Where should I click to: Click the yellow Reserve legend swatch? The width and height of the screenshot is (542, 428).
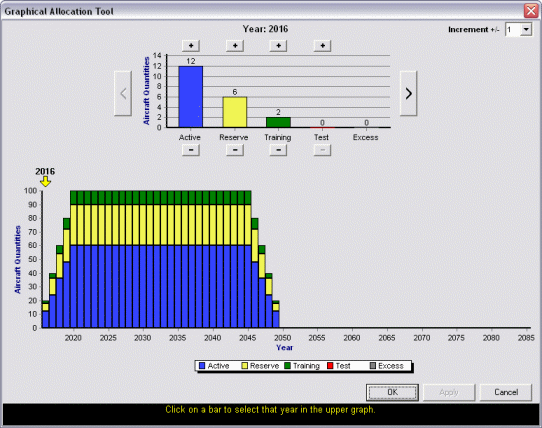245,366
